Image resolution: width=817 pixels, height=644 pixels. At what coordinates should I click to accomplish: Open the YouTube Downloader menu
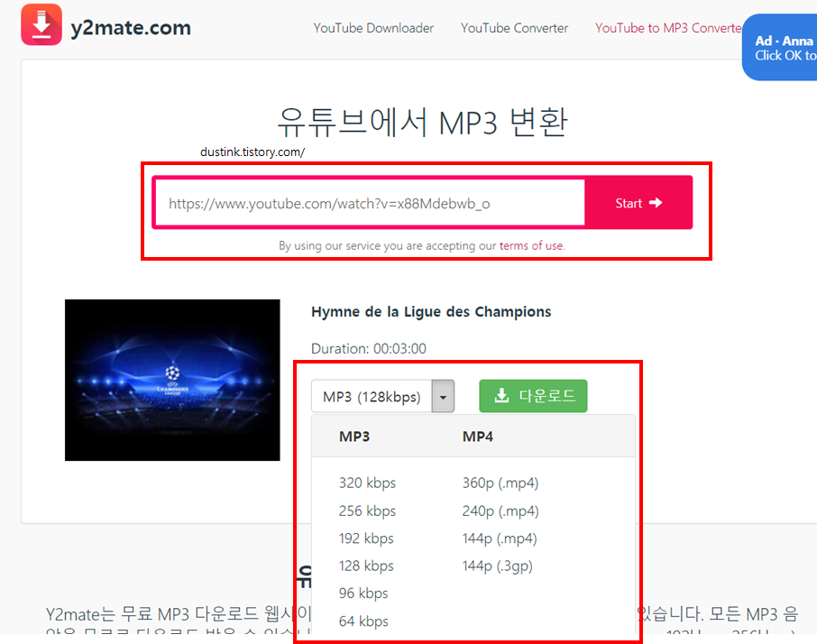click(373, 28)
